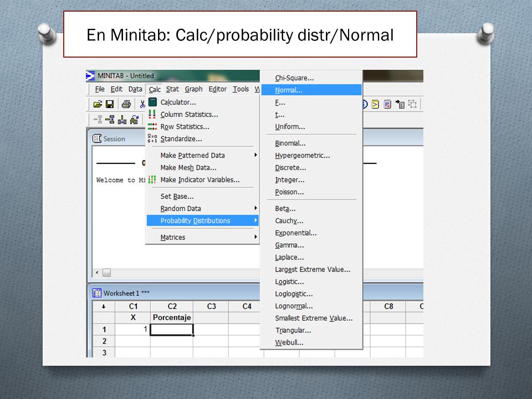This screenshot has width=532, height=399.
Task: Select Largest Extreme Value distribution
Action: pos(311,270)
